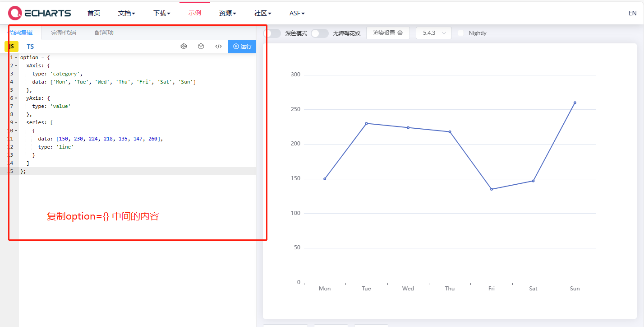Expand the 文档 navigation dropdown
Viewport: 644px width, 327px height.
pyautogui.click(x=127, y=13)
